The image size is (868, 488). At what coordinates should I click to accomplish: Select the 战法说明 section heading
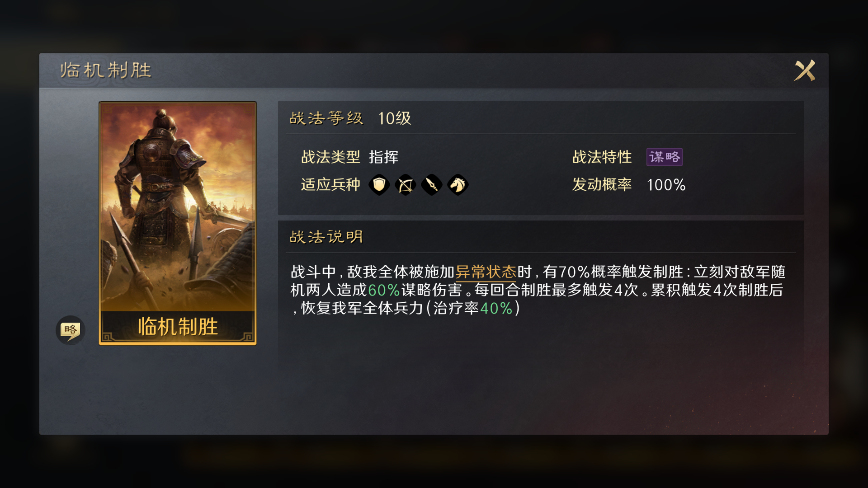click(x=326, y=236)
